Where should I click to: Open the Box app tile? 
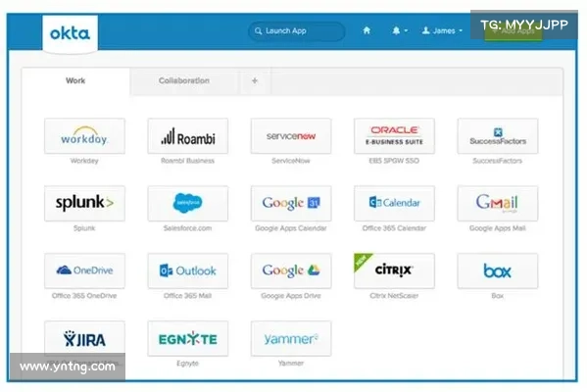(498, 270)
